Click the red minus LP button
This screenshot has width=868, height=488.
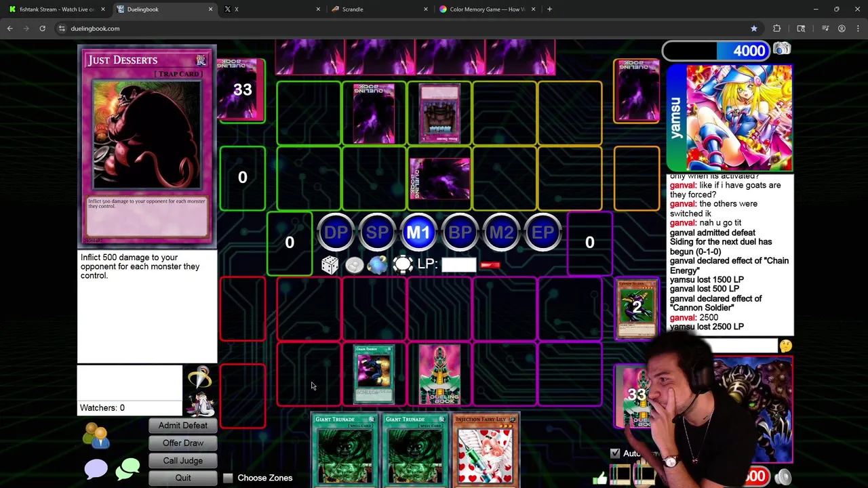point(490,266)
